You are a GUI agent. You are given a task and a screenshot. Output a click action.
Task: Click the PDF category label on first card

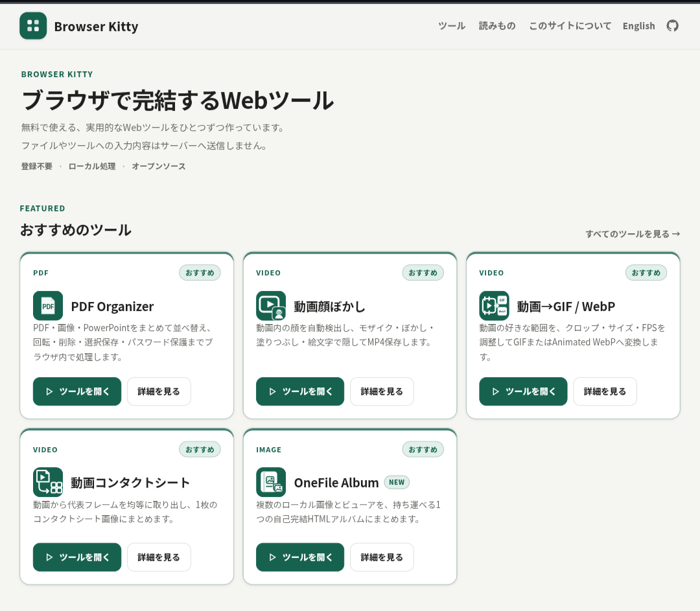(41, 273)
